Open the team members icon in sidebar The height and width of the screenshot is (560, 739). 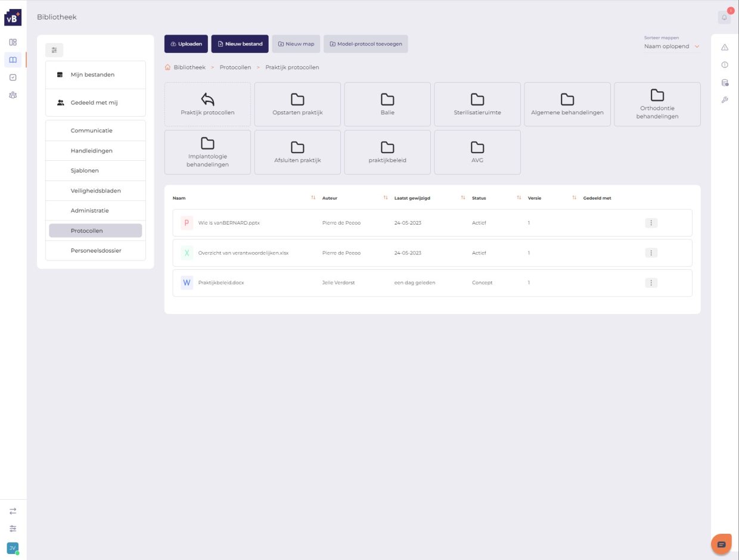tap(13, 95)
